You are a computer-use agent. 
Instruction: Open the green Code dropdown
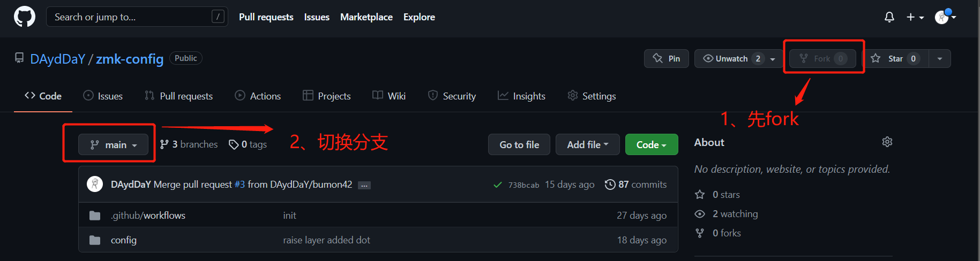point(651,145)
